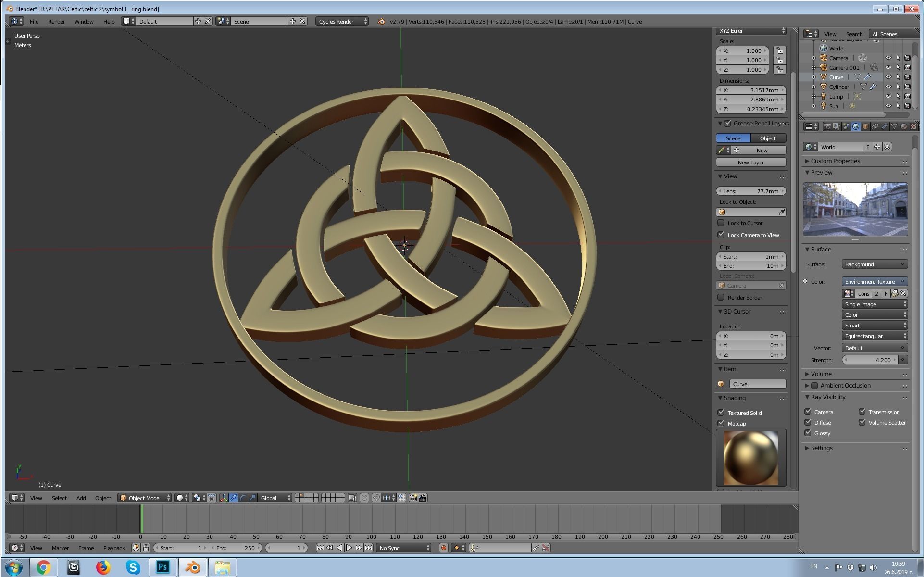Open the Constraints properties tab (chain icon)
The height and width of the screenshot is (577, 924).
(x=875, y=126)
